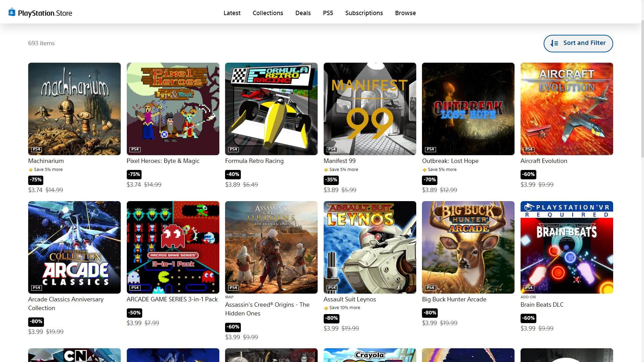
Task: Open the Subscriptions section
Action: [364, 13]
